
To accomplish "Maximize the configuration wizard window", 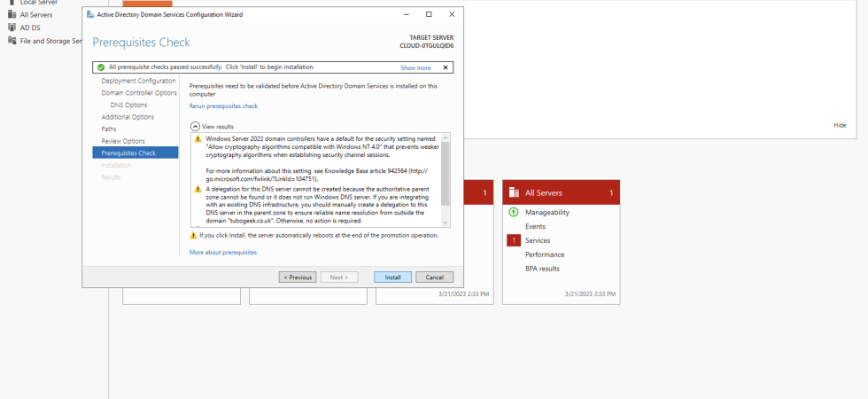I will click(x=429, y=14).
